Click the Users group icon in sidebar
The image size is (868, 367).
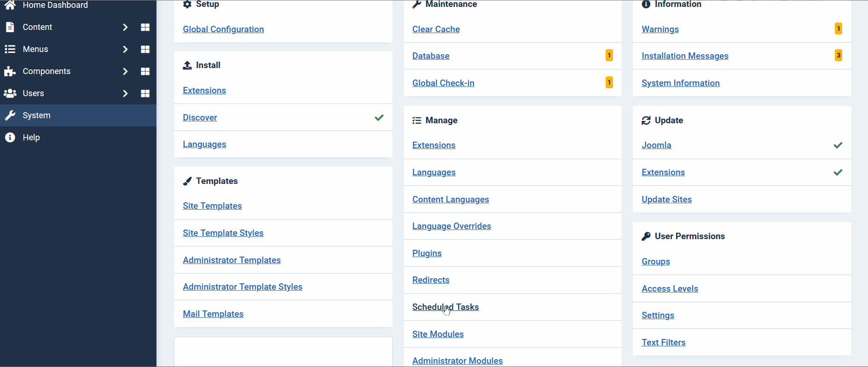(10, 93)
